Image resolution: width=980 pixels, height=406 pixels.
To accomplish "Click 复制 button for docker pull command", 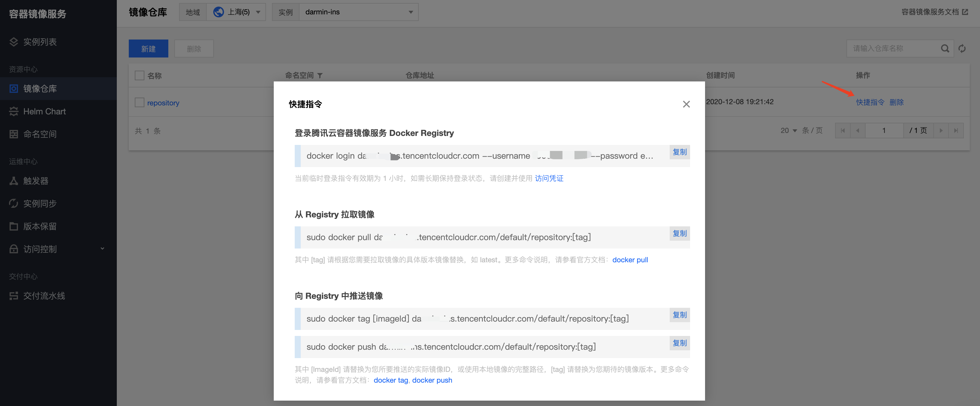I will [679, 235].
